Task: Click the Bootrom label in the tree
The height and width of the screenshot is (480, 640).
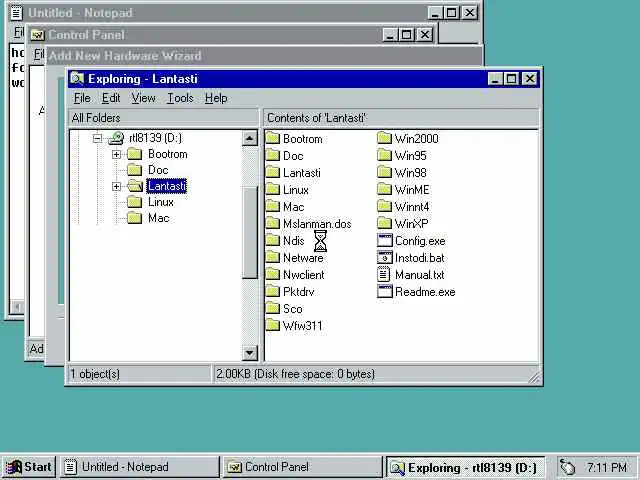Action: [168, 154]
